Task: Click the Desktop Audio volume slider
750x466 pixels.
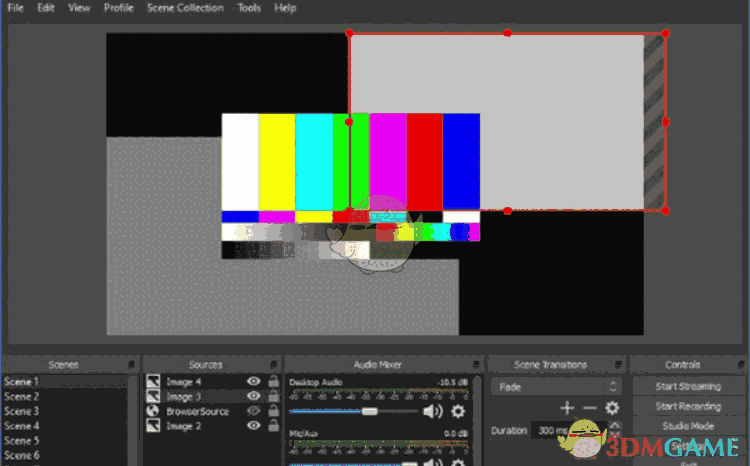Action: (354, 411)
